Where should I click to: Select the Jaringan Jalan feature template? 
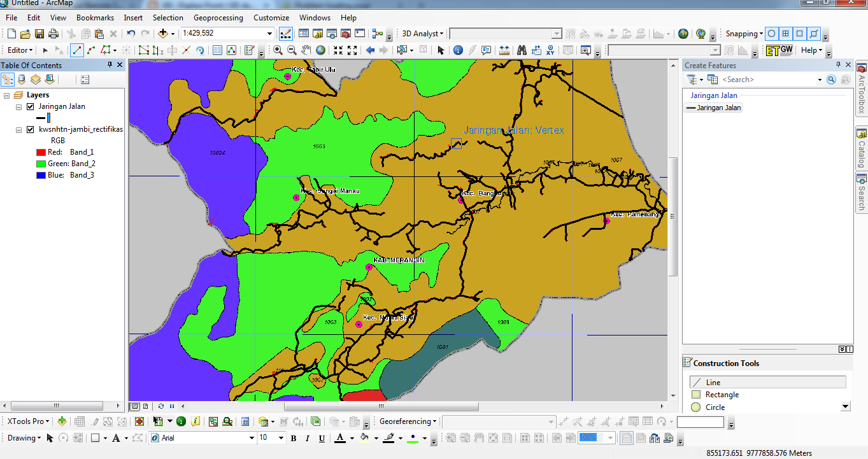[713, 107]
